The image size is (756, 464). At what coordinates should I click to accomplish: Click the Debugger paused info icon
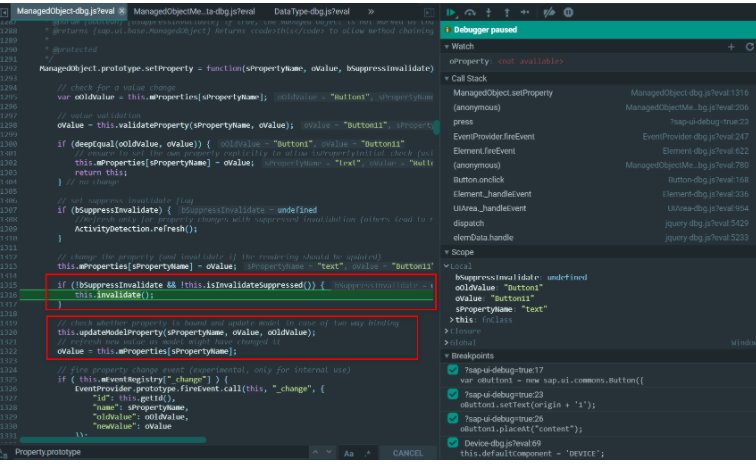[x=447, y=30]
